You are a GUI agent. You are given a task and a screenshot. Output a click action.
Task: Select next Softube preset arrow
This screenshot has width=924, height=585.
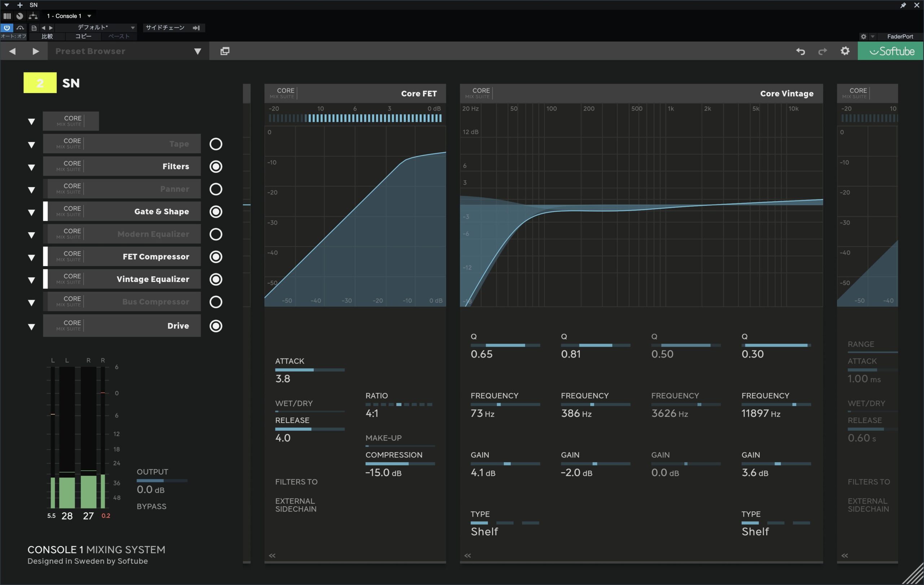click(36, 51)
